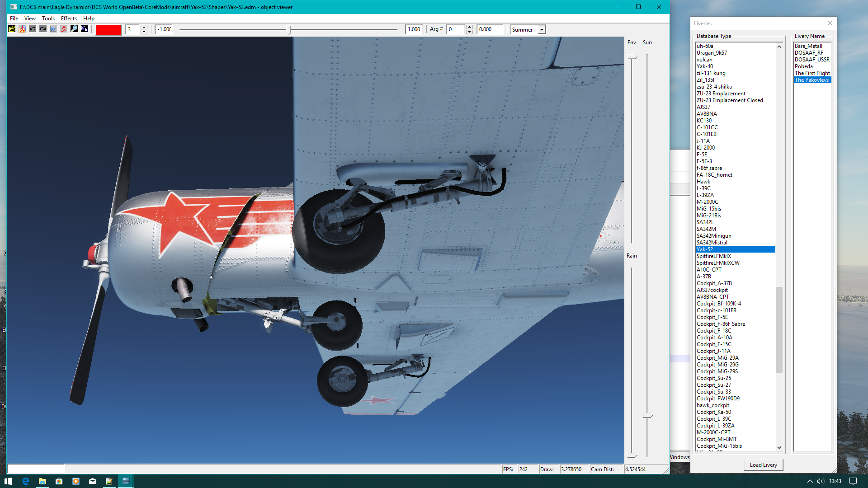Screen dimensions: 868x488
Task: Click the Rain vertical slider handle
Action: tap(632, 456)
